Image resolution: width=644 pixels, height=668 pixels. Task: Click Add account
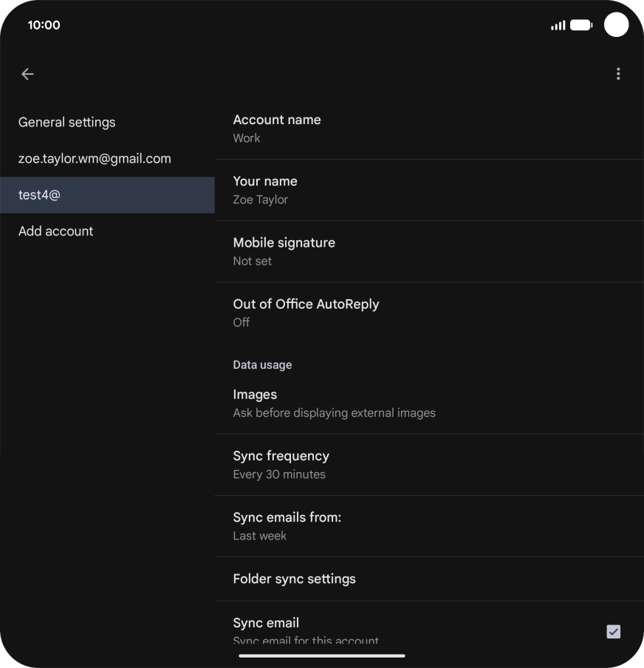[55, 231]
